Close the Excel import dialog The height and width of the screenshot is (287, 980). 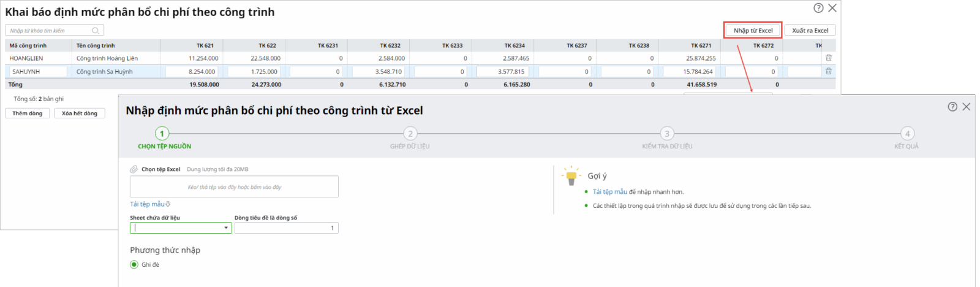(967, 107)
